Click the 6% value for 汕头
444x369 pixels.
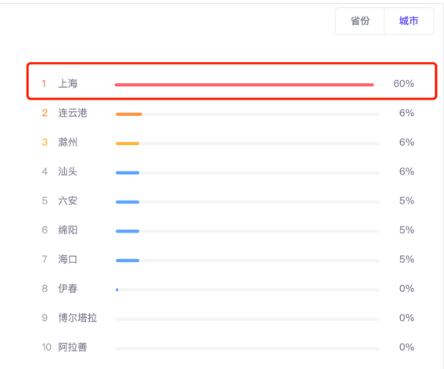(407, 171)
